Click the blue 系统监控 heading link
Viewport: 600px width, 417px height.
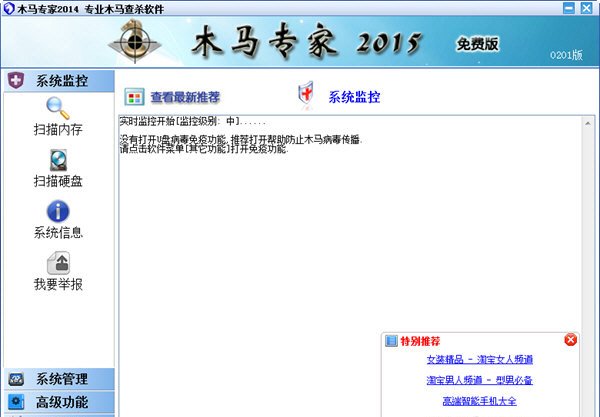pos(354,97)
